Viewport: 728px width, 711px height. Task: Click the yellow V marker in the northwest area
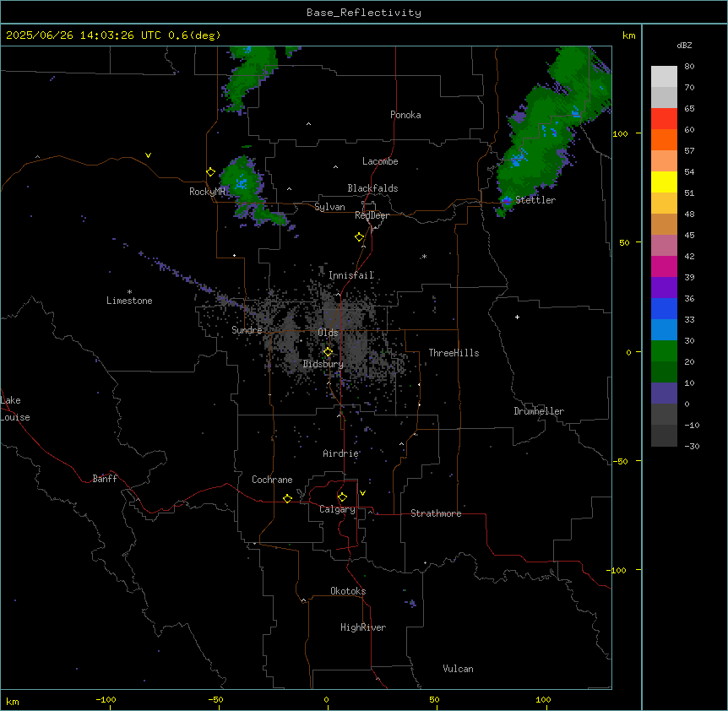click(x=148, y=155)
